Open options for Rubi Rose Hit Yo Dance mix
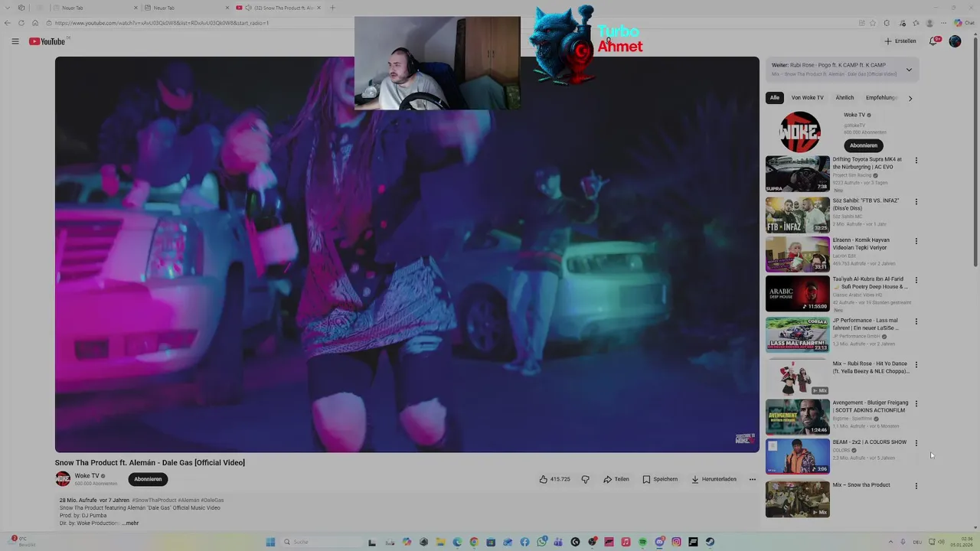This screenshot has height=551, width=980. [916, 365]
